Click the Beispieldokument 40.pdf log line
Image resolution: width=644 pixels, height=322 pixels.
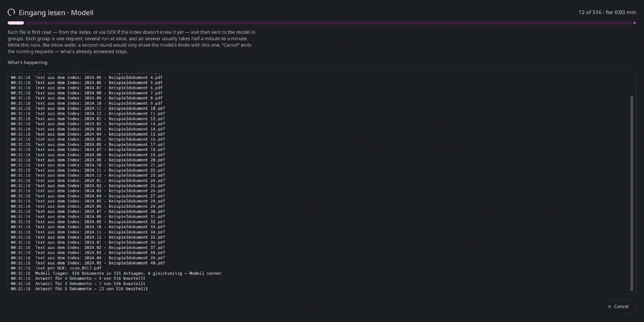[88, 263]
